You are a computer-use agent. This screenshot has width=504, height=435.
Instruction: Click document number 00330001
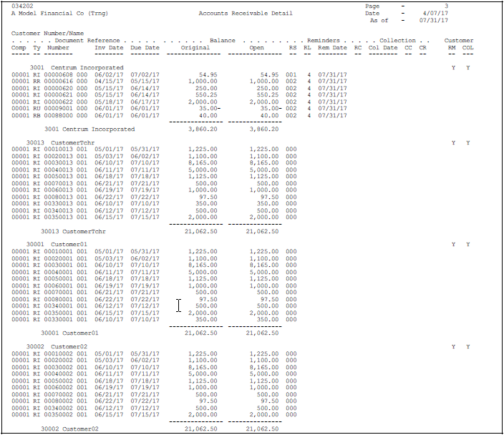tap(58, 320)
